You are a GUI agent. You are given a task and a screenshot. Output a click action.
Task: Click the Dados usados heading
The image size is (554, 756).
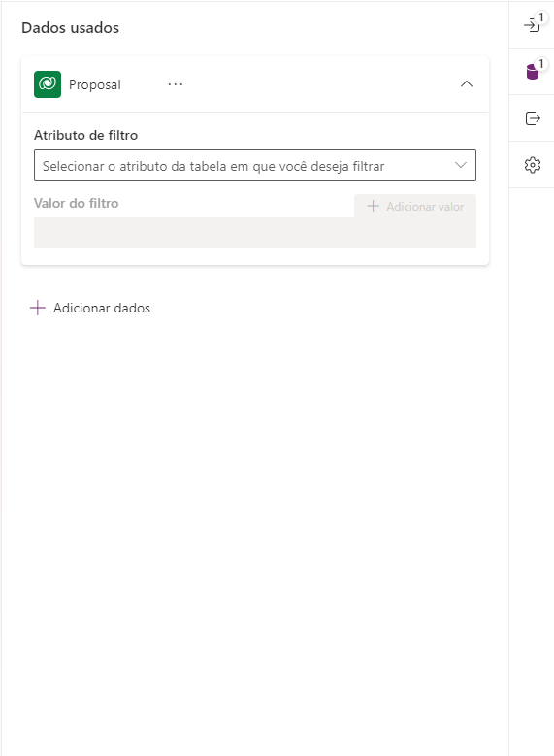click(x=71, y=28)
